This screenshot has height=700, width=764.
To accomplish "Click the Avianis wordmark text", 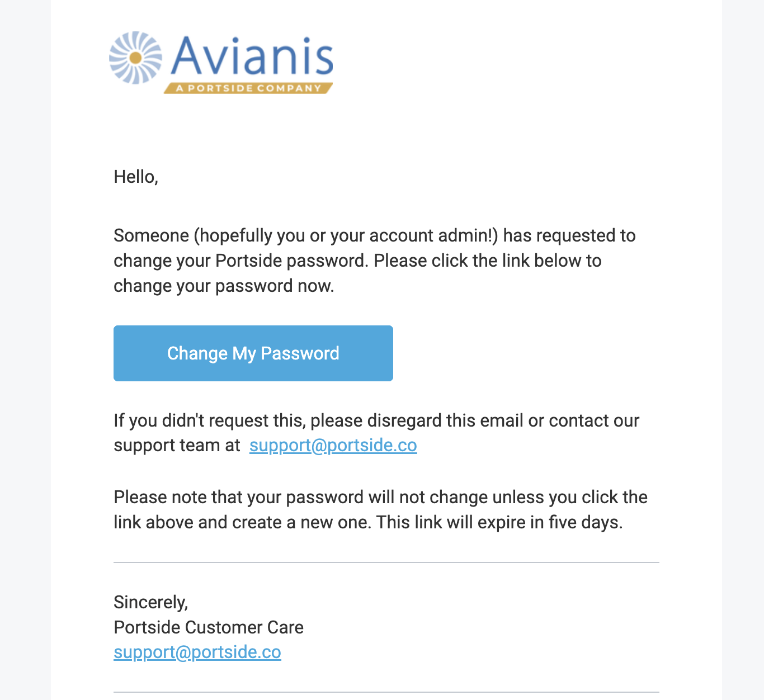I will [252, 56].
